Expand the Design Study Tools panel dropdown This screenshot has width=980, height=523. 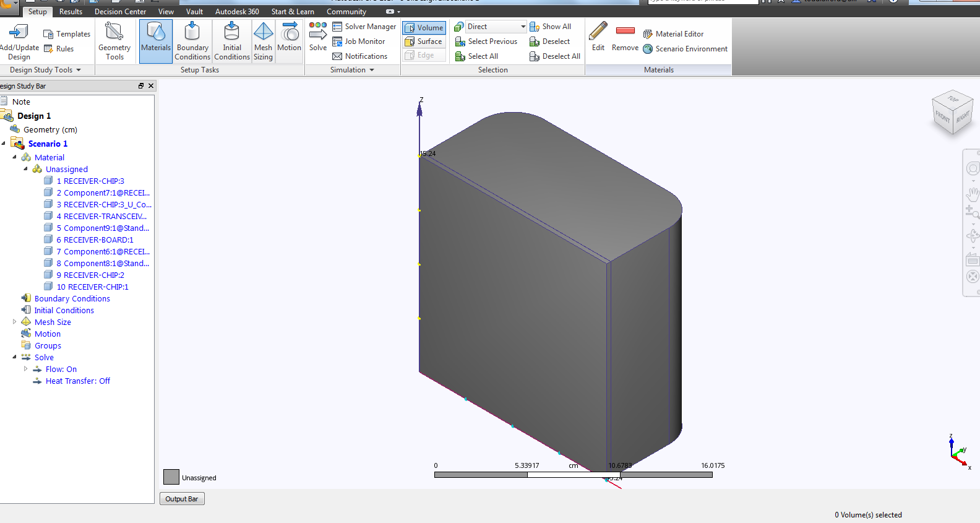79,70
